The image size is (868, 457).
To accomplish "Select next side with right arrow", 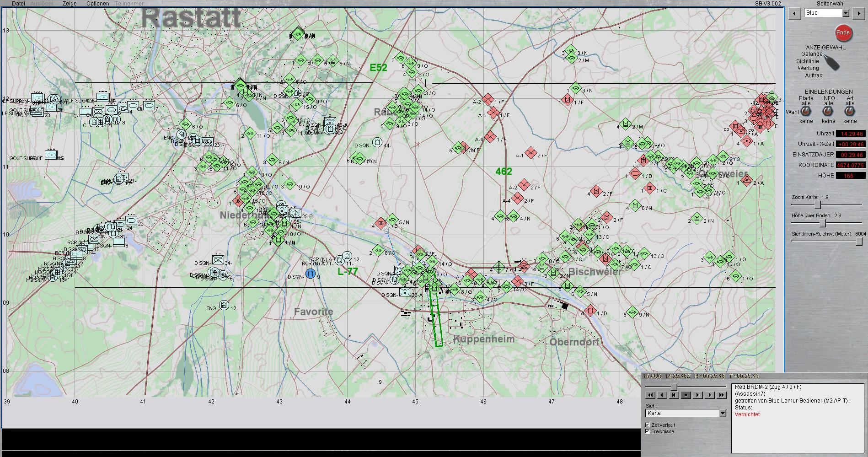I will 858,13.
